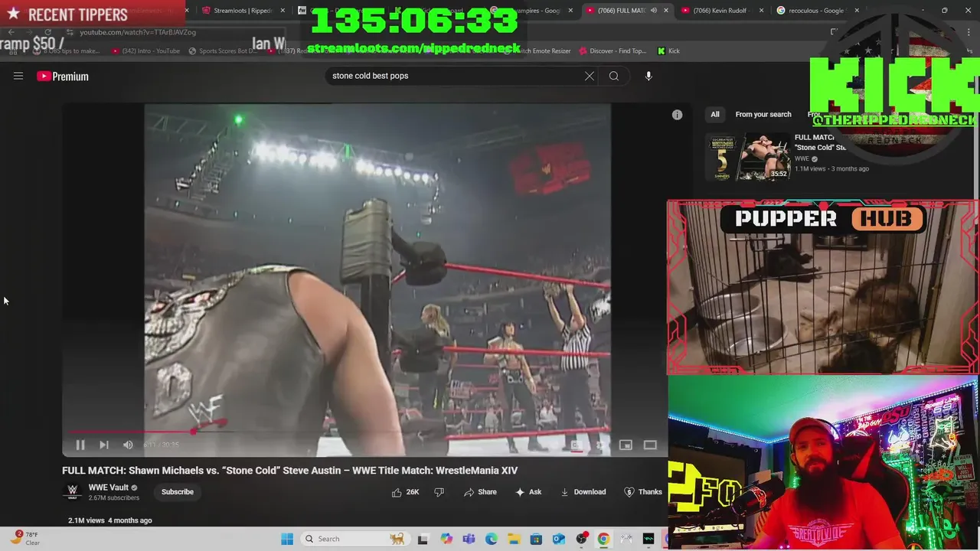
Task: Start voice search with the microphone icon
Action: (x=648, y=76)
